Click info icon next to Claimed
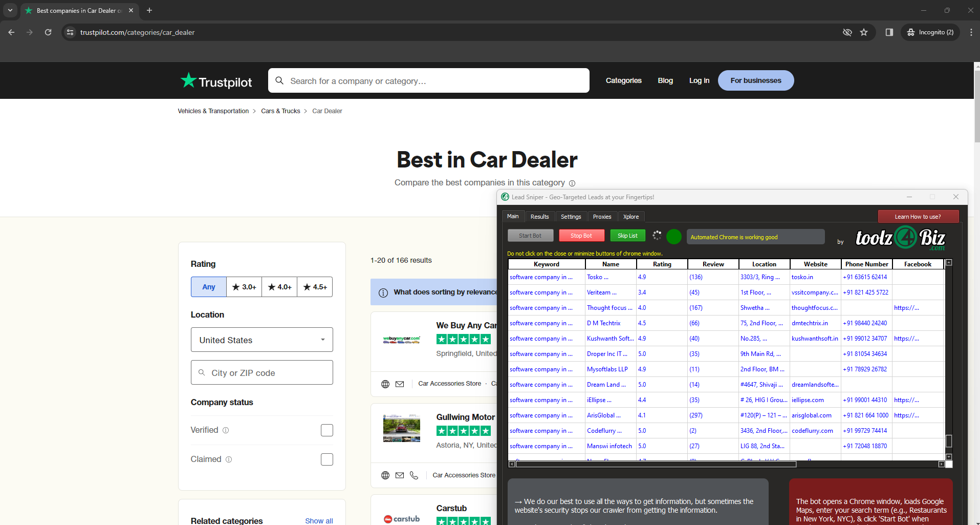The image size is (980, 525). tap(229, 459)
